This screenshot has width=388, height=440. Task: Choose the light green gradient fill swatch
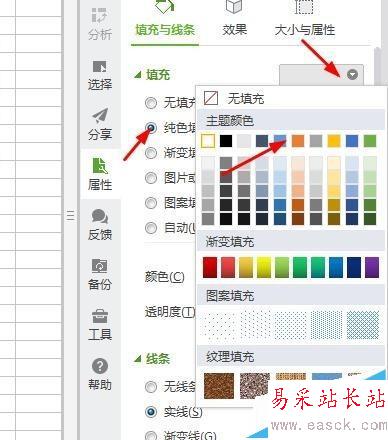point(282,267)
